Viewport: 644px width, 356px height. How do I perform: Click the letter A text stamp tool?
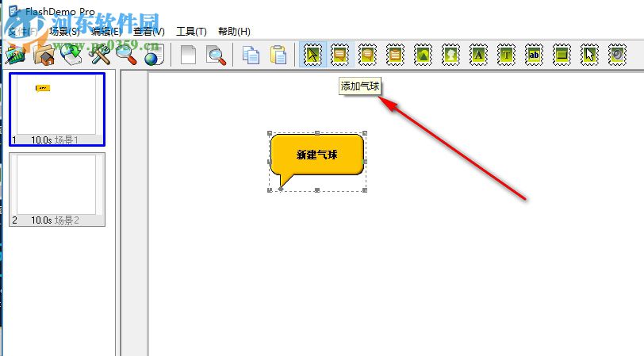coord(478,54)
